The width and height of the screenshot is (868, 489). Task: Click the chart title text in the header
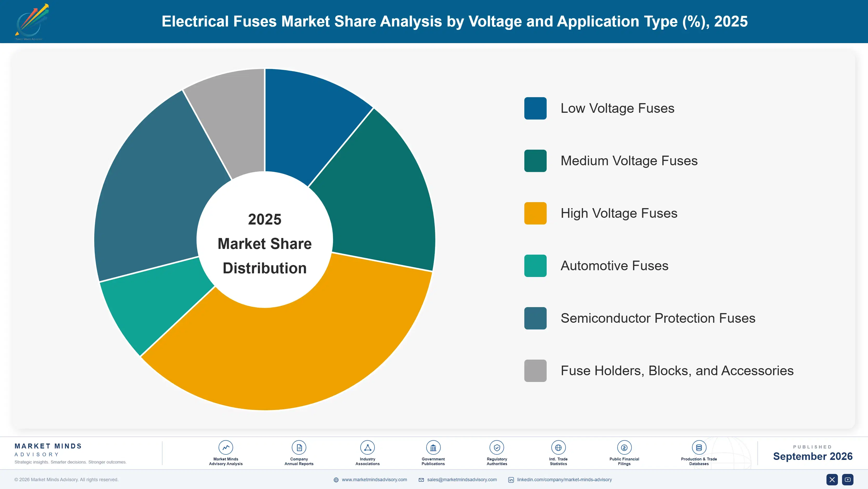click(x=455, y=21)
